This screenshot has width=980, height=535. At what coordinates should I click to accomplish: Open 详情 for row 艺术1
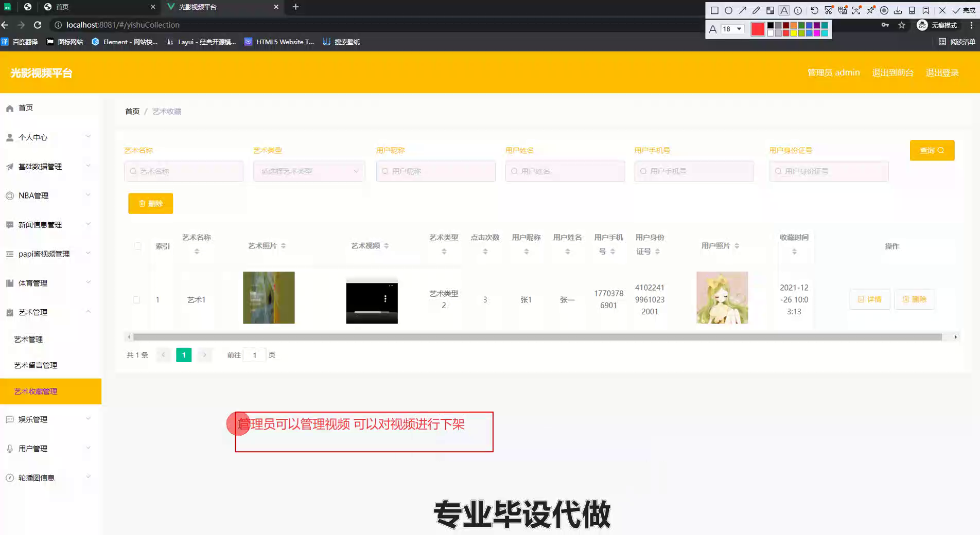[869, 299]
